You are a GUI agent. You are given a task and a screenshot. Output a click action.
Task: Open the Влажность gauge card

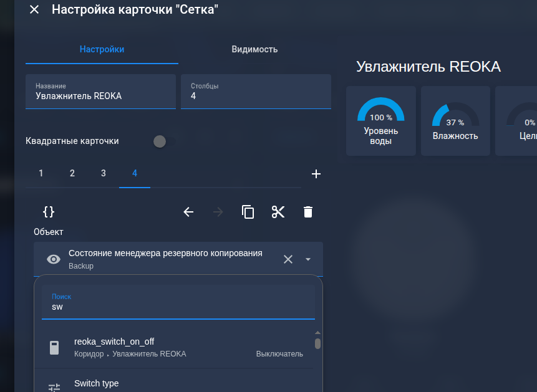point(455,121)
